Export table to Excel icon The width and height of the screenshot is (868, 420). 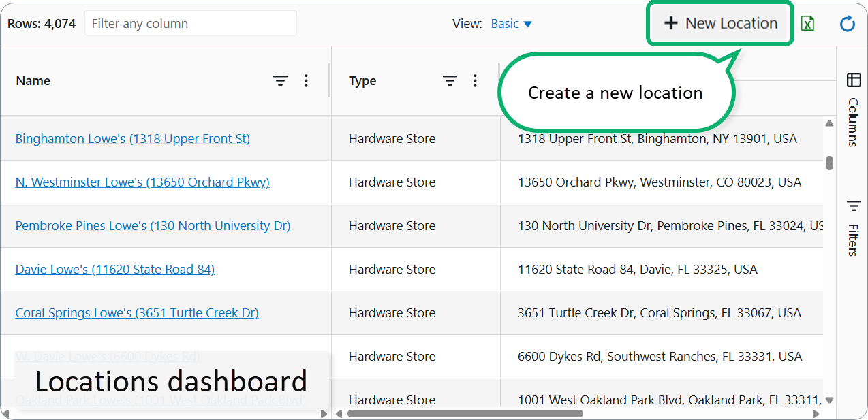pos(807,24)
